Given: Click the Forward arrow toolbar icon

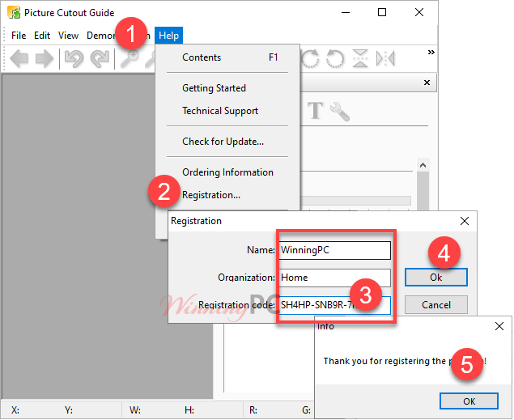Looking at the screenshot, I should [x=45, y=59].
